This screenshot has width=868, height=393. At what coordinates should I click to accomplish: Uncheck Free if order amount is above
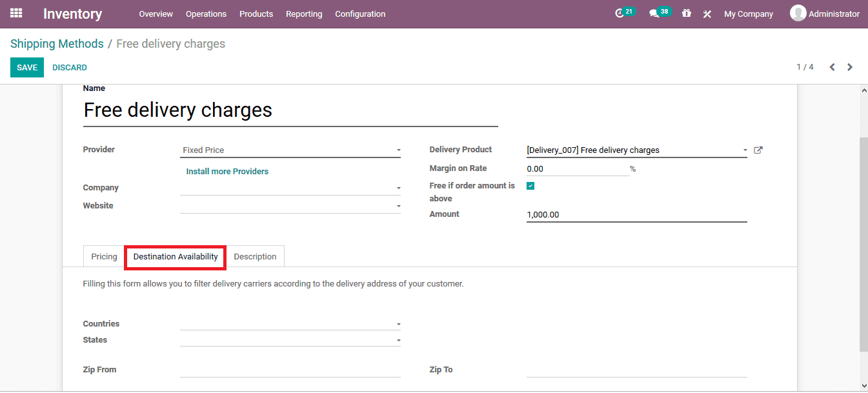click(530, 186)
